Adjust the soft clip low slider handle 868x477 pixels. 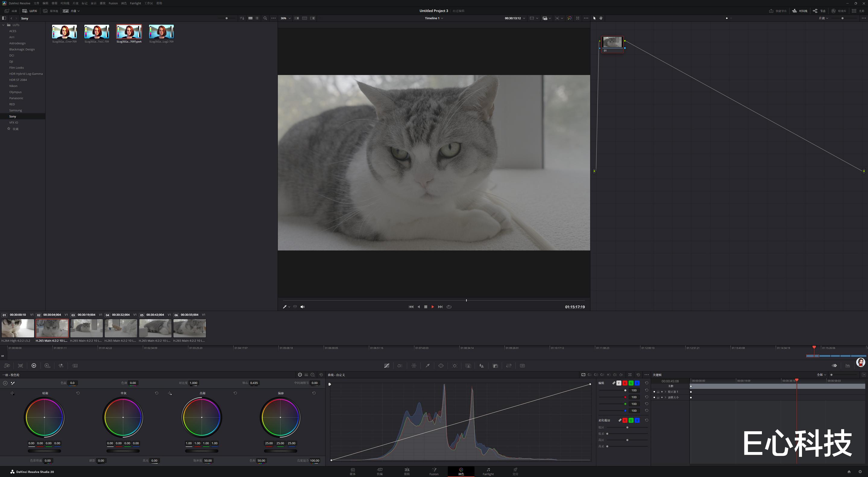(627, 427)
